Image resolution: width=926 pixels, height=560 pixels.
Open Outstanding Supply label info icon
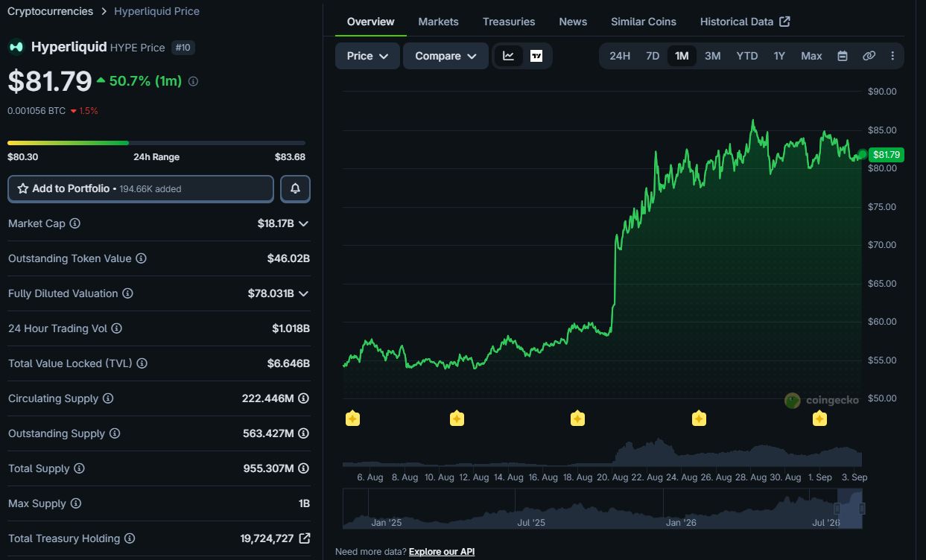[x=114, y=433]
